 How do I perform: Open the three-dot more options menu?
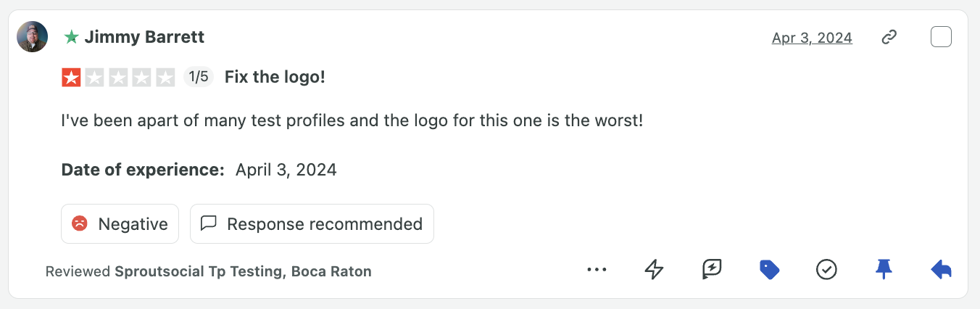[x=597, y=270]
